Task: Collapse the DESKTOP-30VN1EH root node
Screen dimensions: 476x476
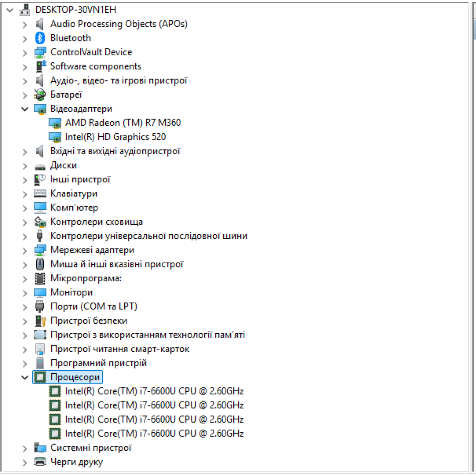Action: click(10, 10)
